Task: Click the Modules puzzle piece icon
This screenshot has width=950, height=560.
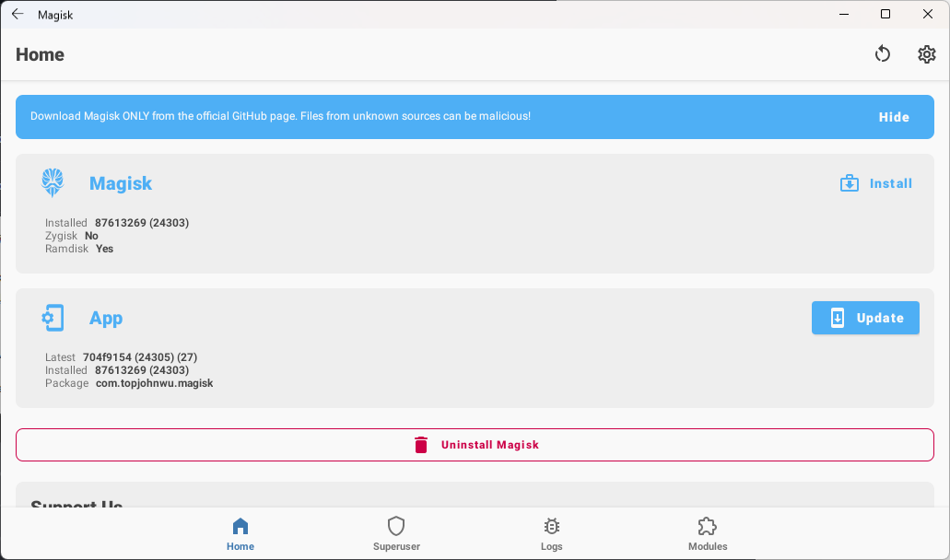Action: [x=707, y=526]
